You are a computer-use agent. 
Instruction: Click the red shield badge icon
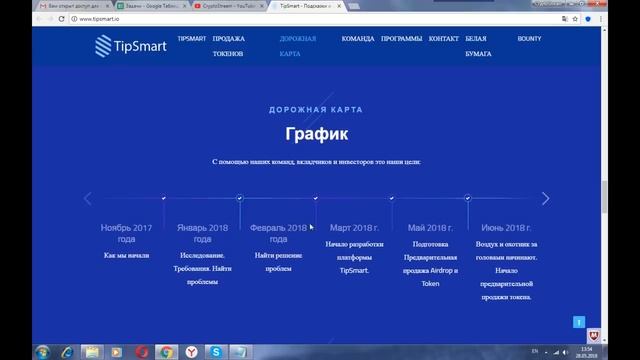(593, 336)
